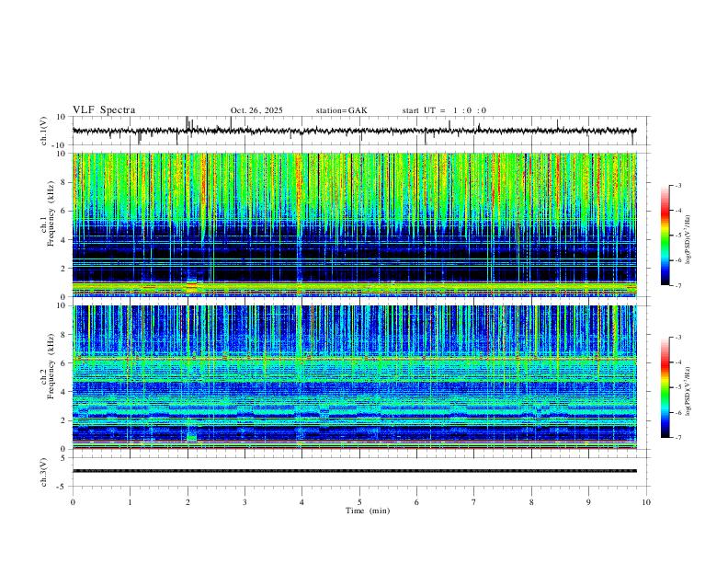Screen dimensions: 728x563
Task: Click the "5" tick on ch.3(V) axis
Action: pyautogui.click(x=64, y=457)
